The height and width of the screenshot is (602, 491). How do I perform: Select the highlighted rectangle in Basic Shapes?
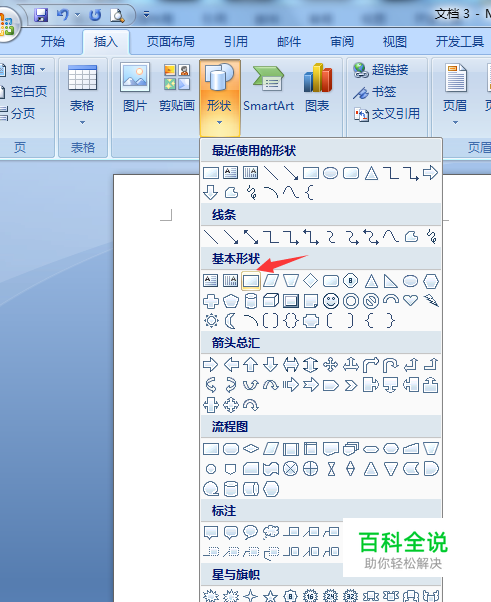(251, 281)
